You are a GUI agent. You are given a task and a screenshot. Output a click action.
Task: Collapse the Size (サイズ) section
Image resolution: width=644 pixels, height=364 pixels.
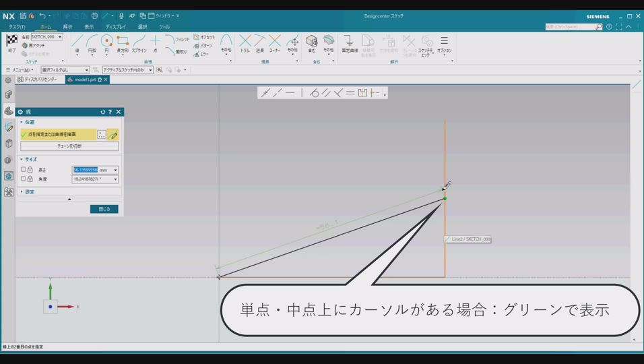pos(29,159)
